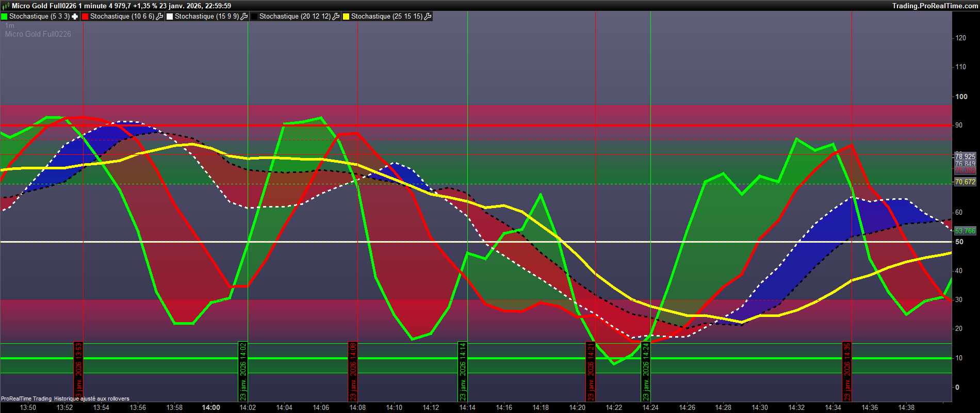Image resolution: width=980 pixels, height=413 pixels.
Task: Click the red swatch of Stochastique (10 6 6)
Action: [x=86, y=17]
